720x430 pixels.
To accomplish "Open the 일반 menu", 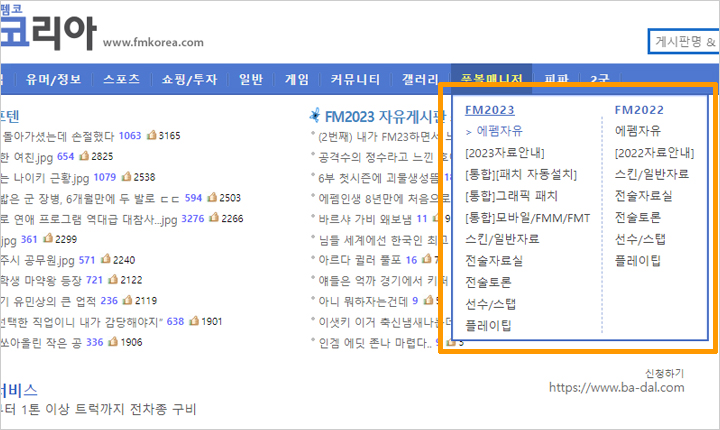I will pyautogui.click(x=251, y=79).
